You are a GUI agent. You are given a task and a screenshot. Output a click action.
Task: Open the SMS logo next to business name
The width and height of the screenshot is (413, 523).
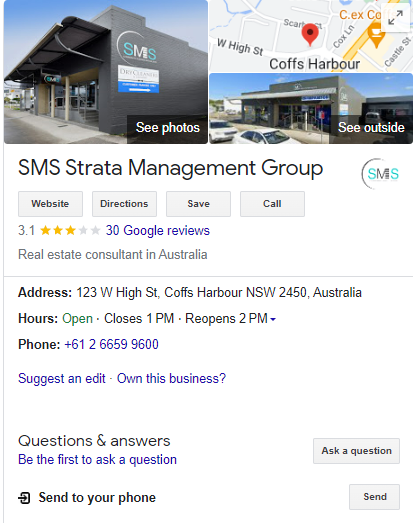tap(380, 174)
